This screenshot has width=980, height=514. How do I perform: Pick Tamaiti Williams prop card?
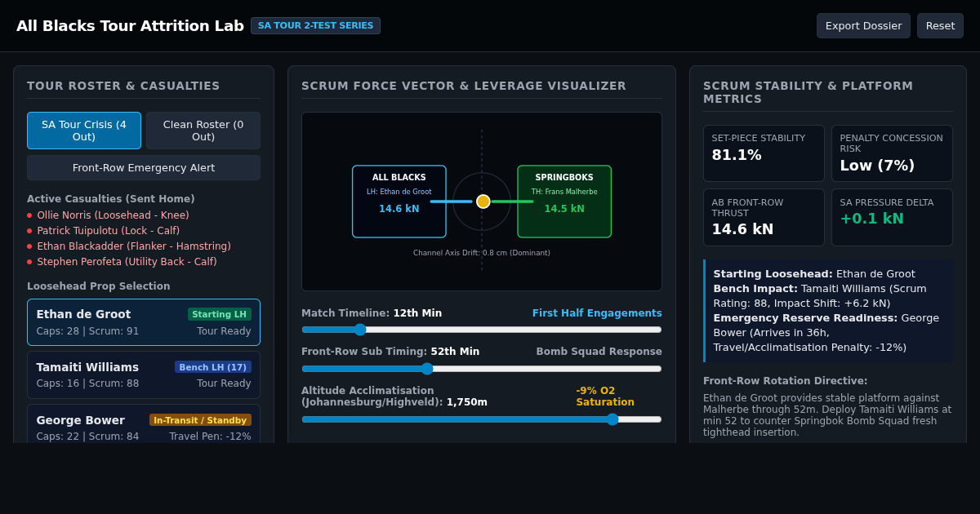click(x=144, y=375)
